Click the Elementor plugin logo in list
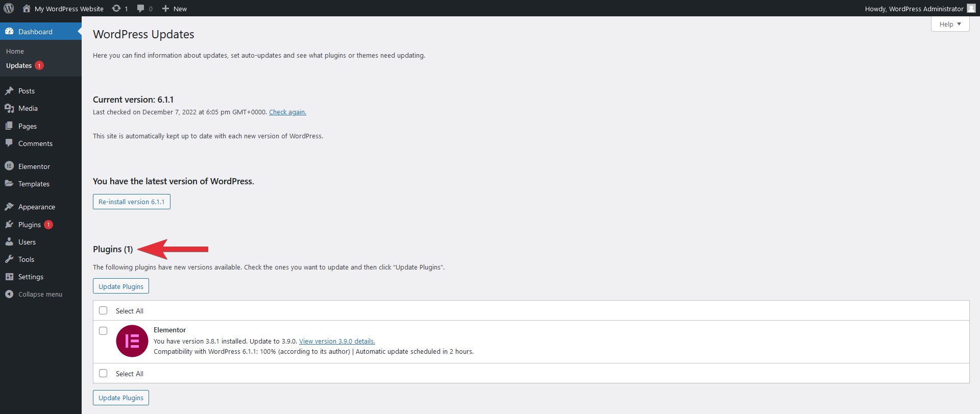The height and width of the screenshot is (414, 980). 132,341
